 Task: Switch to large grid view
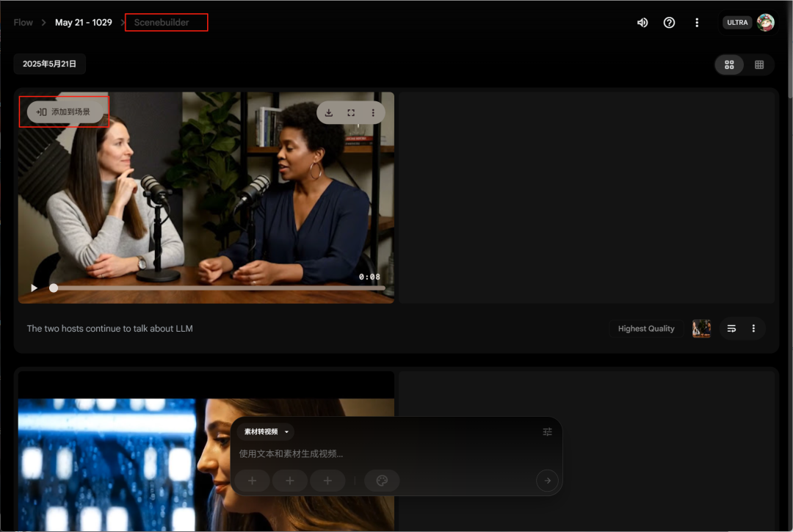pyautogui.click(x=729, y=65)
